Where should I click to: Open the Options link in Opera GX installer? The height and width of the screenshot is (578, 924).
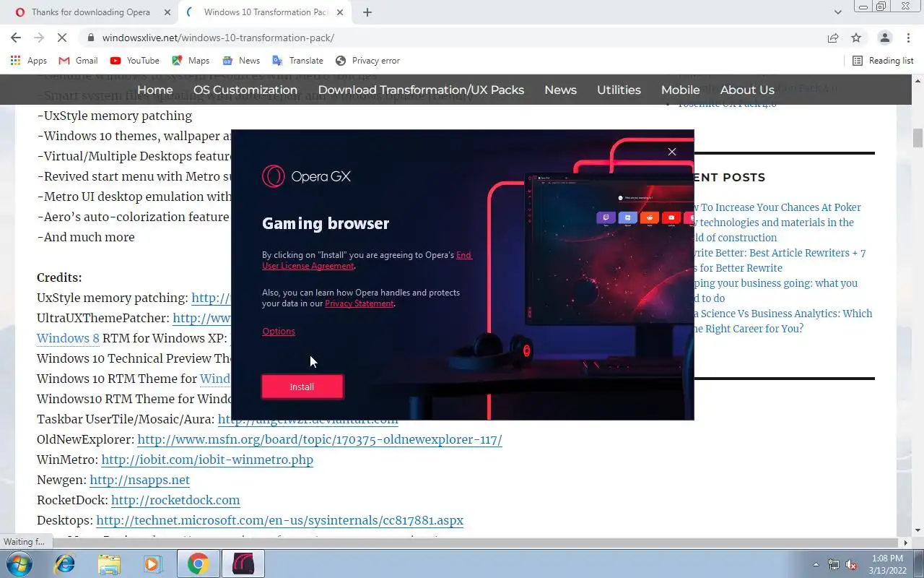279,331
